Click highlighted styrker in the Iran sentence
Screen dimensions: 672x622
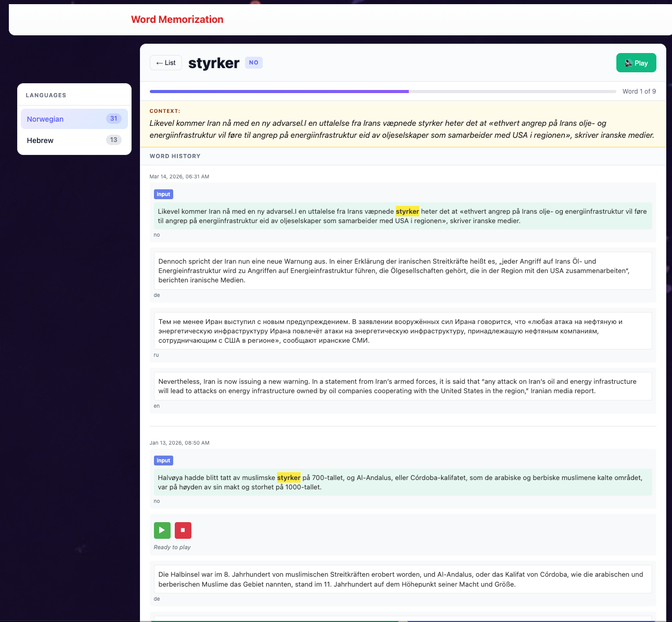(407, 212)
